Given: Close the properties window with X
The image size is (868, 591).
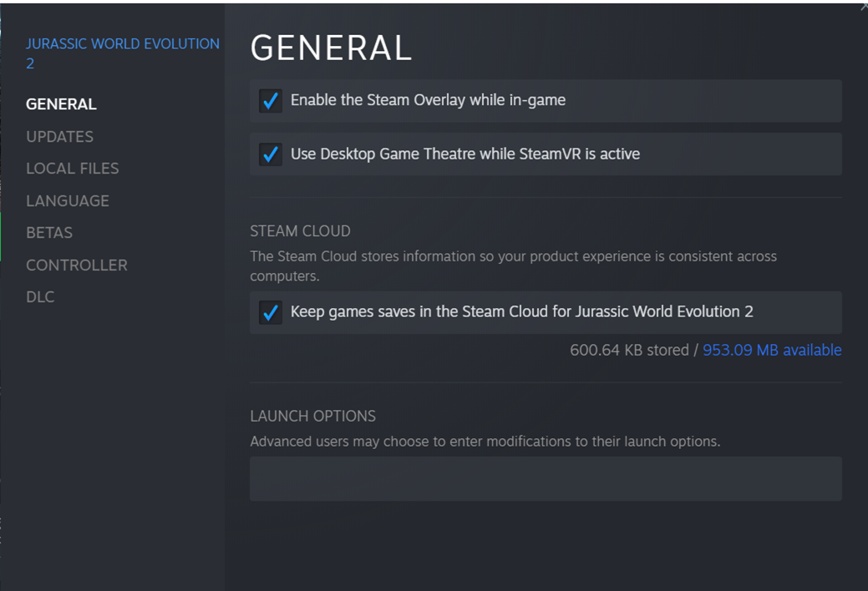Looking at the screenshot, I should 864,6.
